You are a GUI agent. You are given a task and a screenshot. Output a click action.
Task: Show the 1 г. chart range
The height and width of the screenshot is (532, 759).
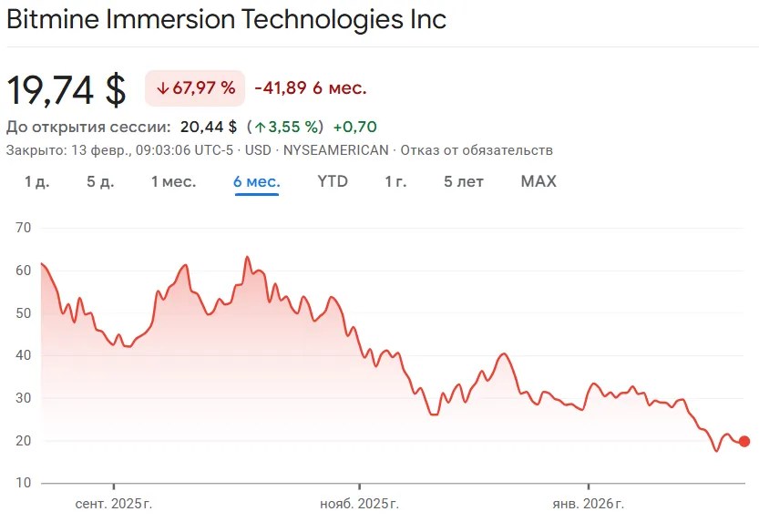[395, 181]
